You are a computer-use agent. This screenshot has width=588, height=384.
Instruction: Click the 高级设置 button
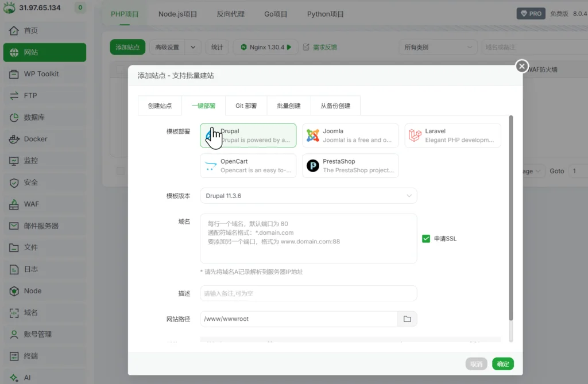pos(167,47)
